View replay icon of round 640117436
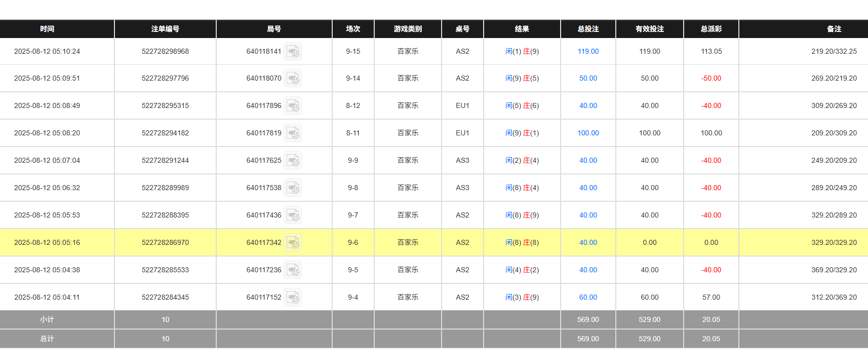This screenshot has width=868, height=361. [x=293, y=215]
